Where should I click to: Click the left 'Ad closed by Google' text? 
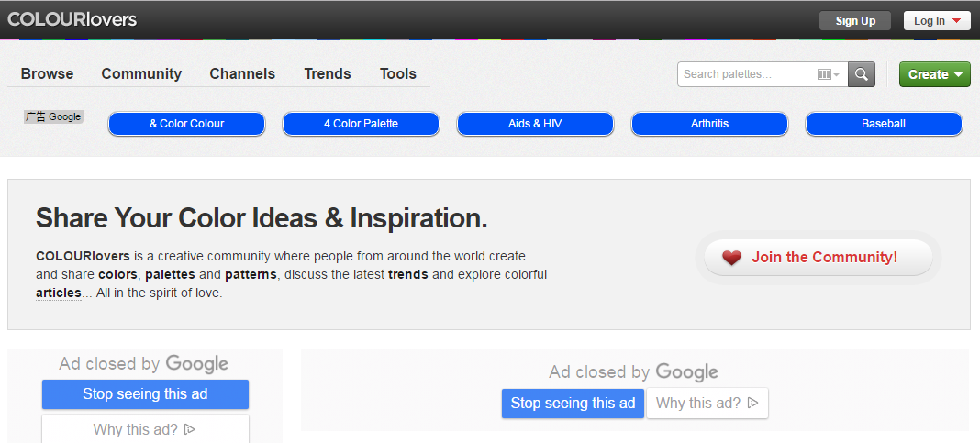tap(144, 363)
